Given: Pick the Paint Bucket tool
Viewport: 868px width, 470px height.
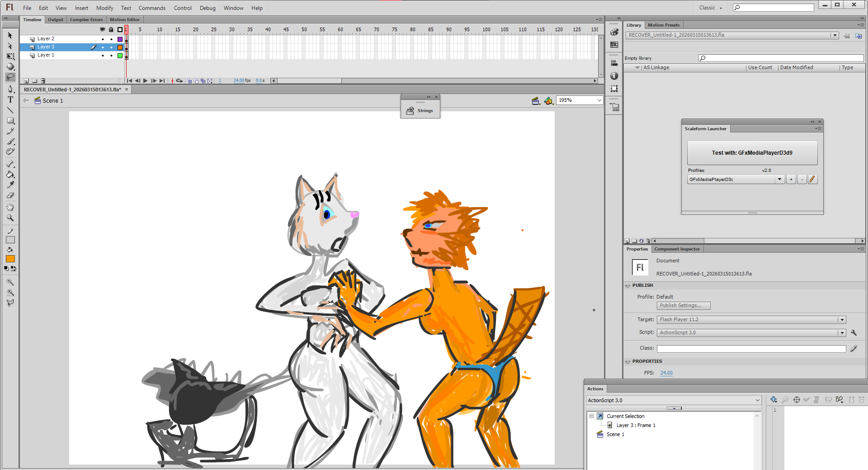Looking at the screenshot, I should (x=10, y=175).
